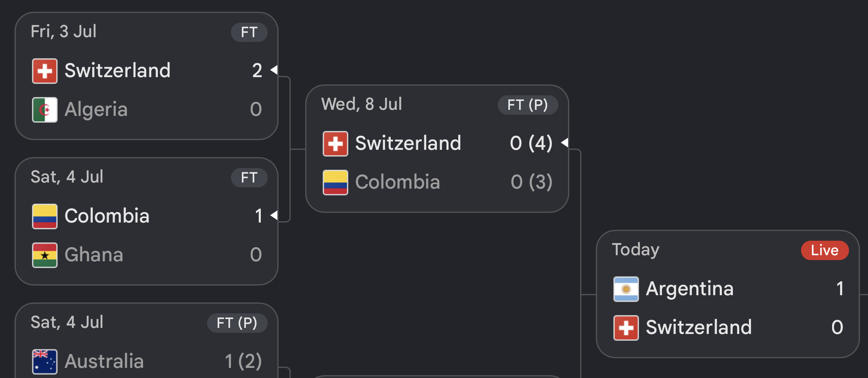Click Switzerland flag in 8 Jul match

(x=335, y=144)
